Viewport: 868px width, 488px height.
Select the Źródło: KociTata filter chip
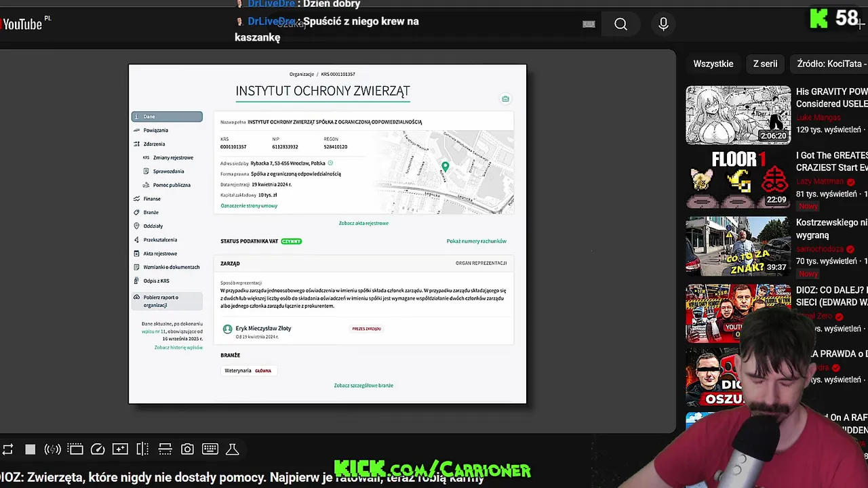pos(830,64)
